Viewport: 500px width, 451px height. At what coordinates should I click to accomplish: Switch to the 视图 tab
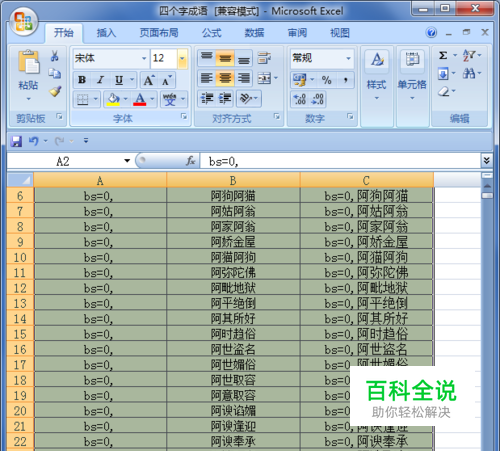click(340, 33)
